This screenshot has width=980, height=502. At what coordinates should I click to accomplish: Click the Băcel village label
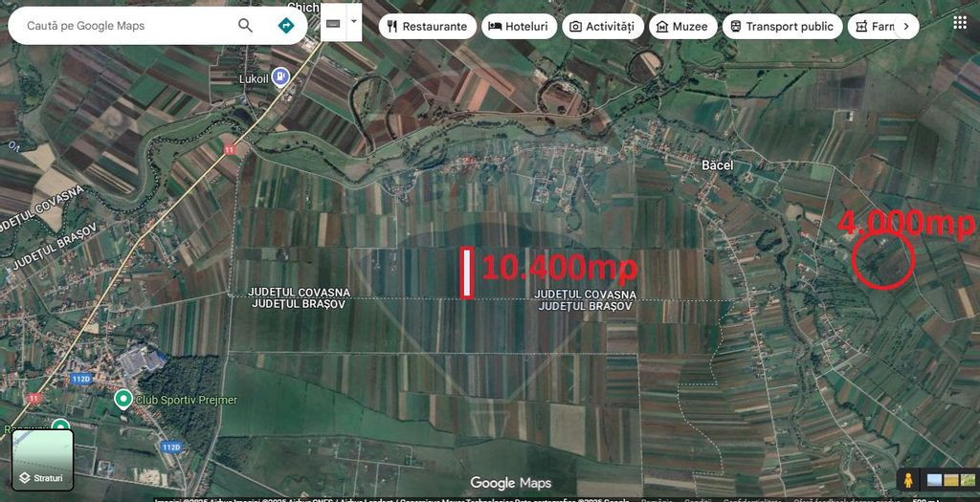tap(718, 165)
